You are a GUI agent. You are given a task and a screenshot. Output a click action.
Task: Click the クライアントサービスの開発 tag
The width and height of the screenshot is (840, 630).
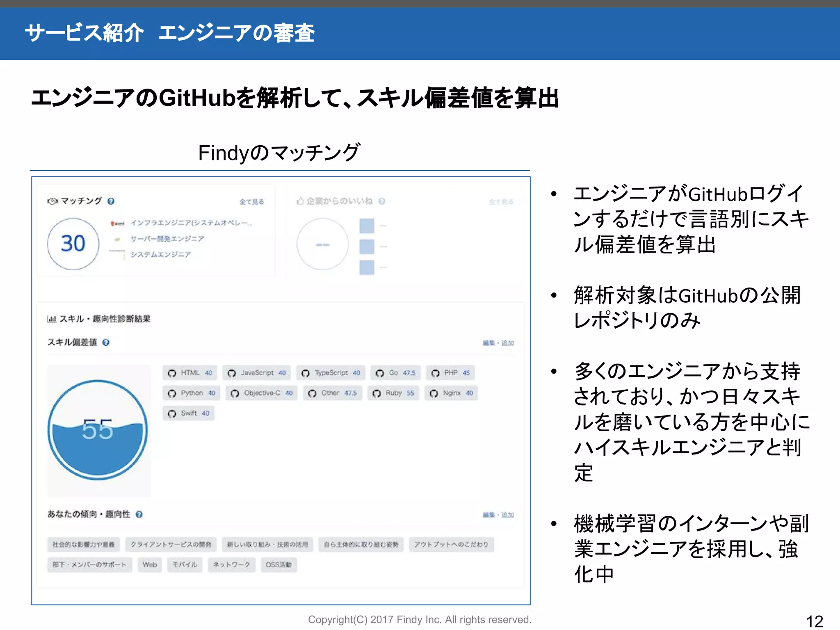click(x=171, y=544)
